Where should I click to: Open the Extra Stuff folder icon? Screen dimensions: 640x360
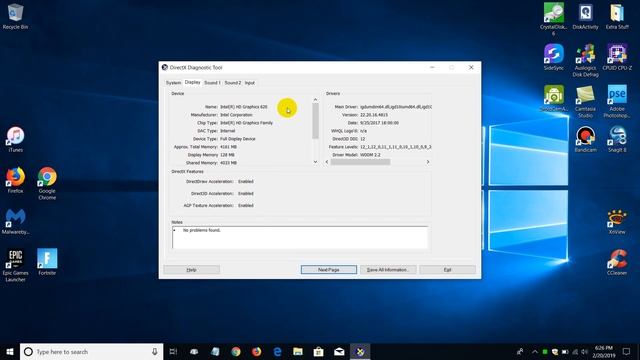617,16
